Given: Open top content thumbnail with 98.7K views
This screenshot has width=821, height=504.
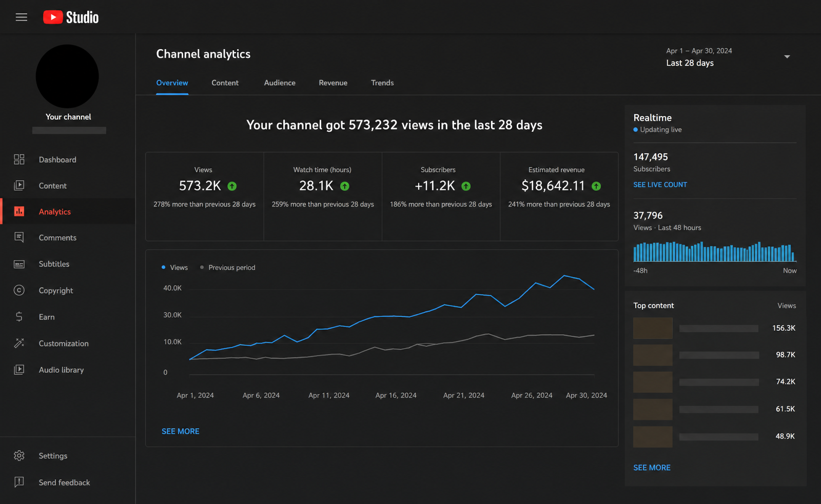Looking at the screenshot, I should 653,355.
